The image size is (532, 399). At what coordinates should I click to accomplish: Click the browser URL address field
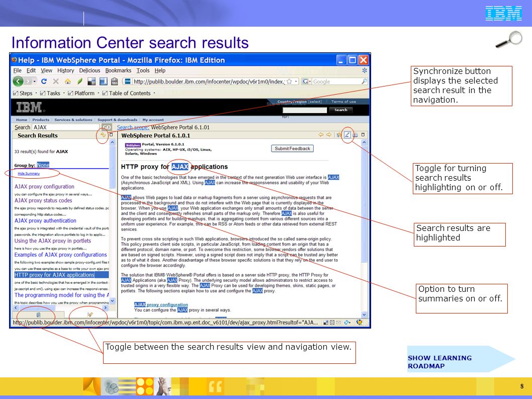point(208,82)
